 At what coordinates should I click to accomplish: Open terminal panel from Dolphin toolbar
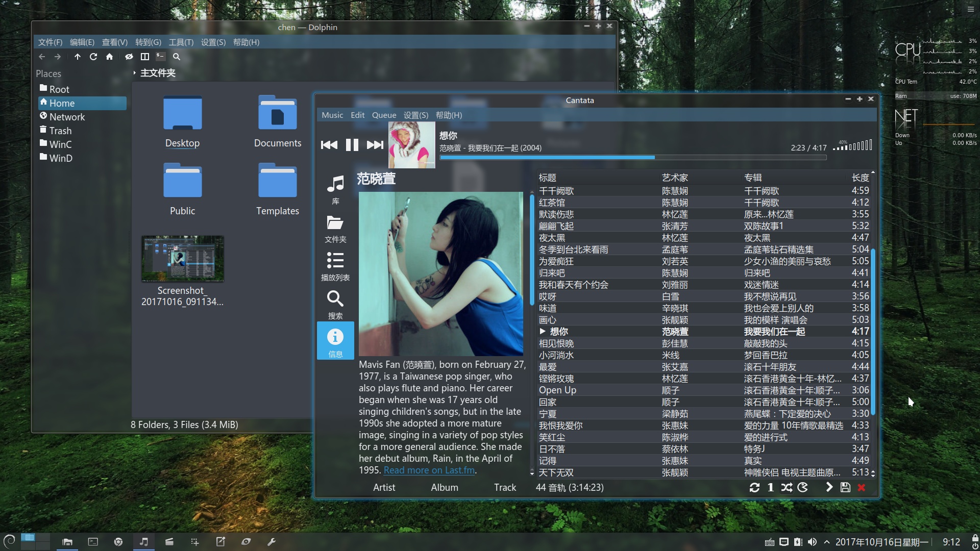[x=161, y=57]
